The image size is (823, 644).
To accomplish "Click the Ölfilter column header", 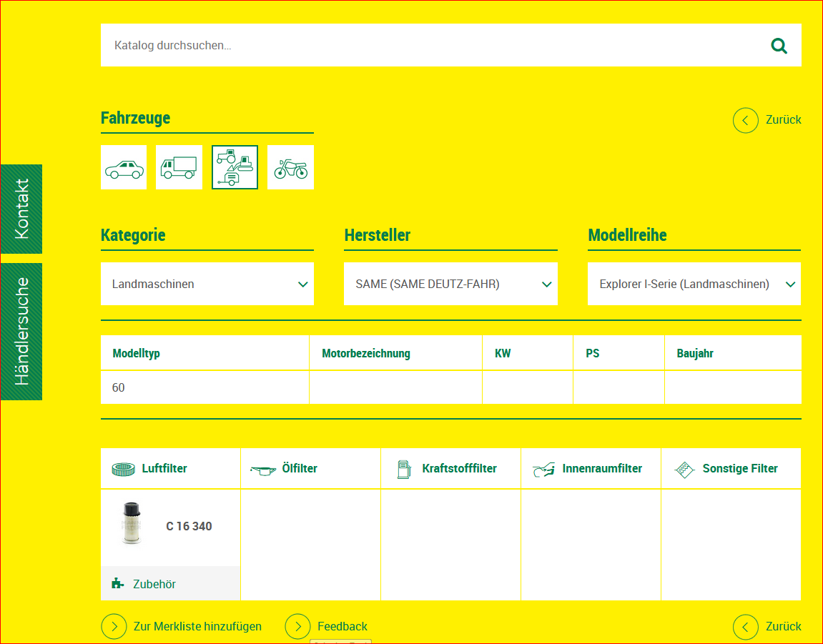I will tap(299, 469).
